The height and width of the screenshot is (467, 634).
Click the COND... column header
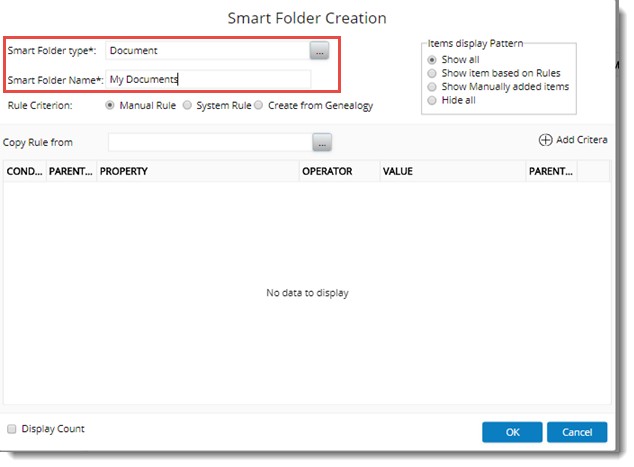[x=25, y=171]
